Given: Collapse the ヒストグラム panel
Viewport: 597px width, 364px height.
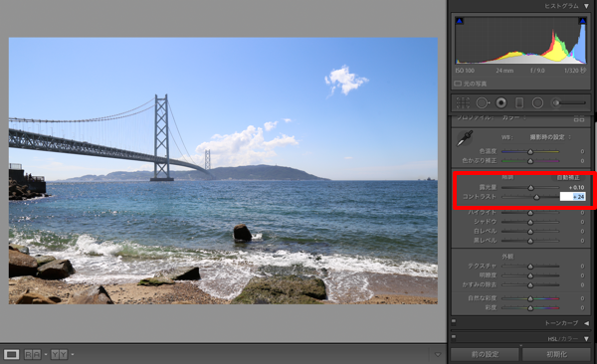Looking at the screenshot, I should pyautogui.click(x=586, y=6).
